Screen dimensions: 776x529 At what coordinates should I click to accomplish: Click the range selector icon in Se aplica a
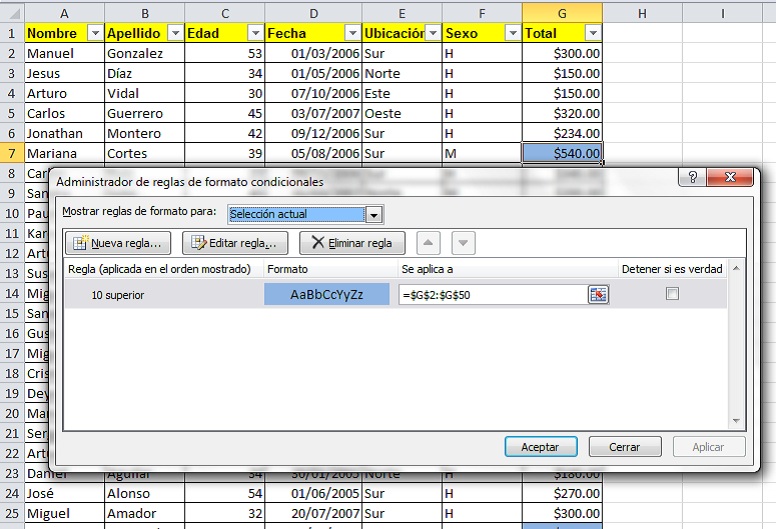point(598,294)
